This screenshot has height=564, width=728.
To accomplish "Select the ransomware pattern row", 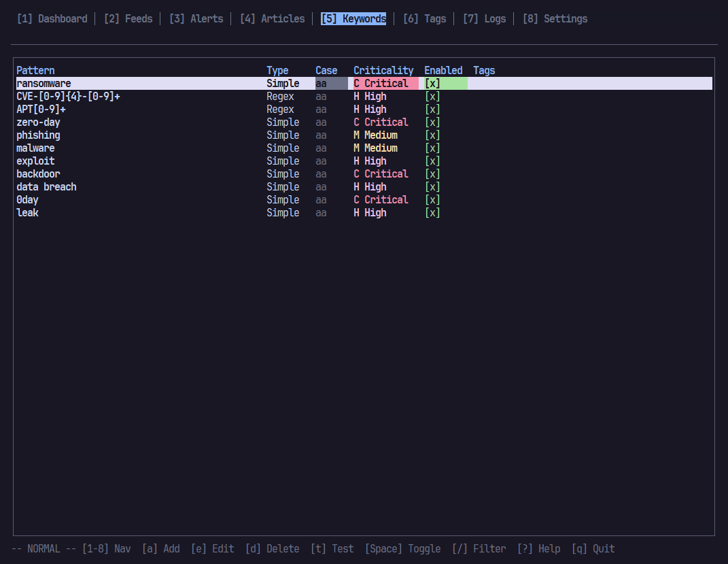I will [x=364, y=84].
